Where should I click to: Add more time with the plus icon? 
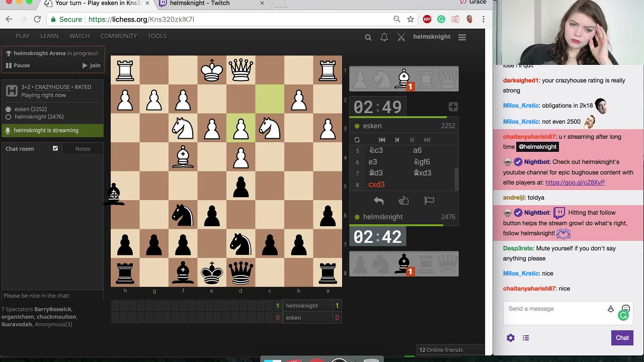coord(453,107)
